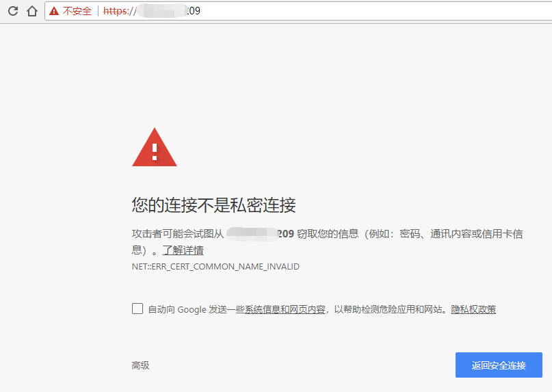Enable the send-to-Google reporting checkbox

click(137, 309)
